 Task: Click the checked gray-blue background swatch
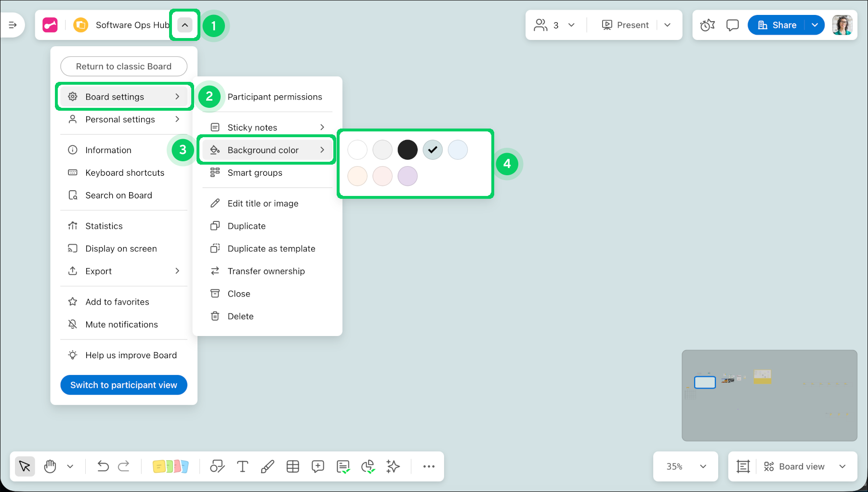[433, 150]
